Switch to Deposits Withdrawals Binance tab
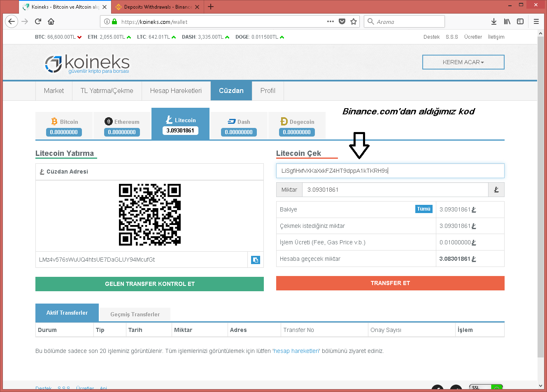The height and width of the screenshot is (392, 547). pos(157,7)
